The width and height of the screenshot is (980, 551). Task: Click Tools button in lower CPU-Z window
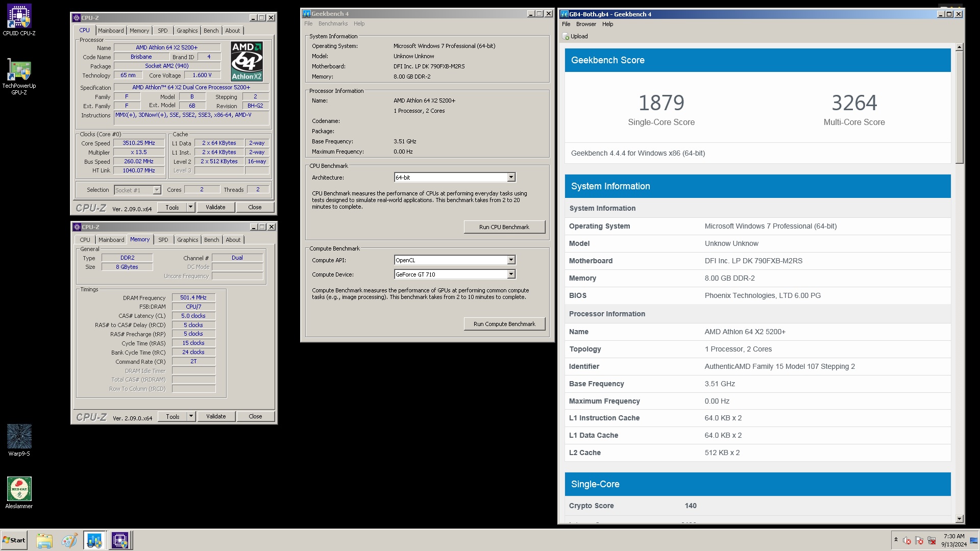pyautogui.click(x=173, y=416)
